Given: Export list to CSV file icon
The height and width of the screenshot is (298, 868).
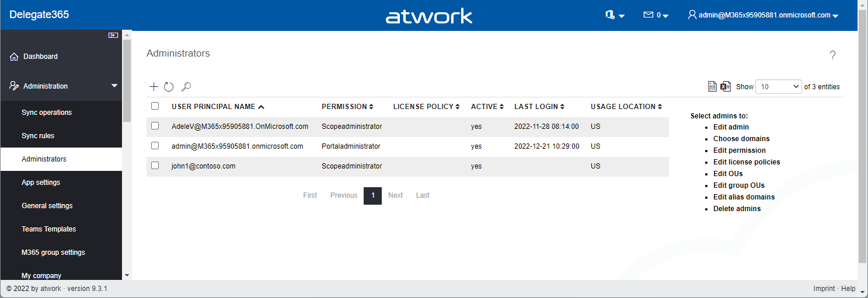Looking at the screenshot, I should (712, 86).
